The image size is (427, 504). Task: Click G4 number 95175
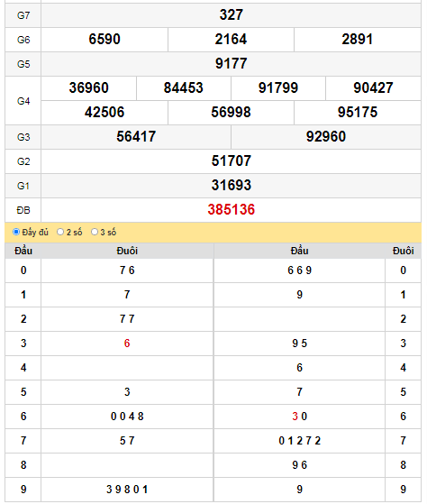(358, 112)
